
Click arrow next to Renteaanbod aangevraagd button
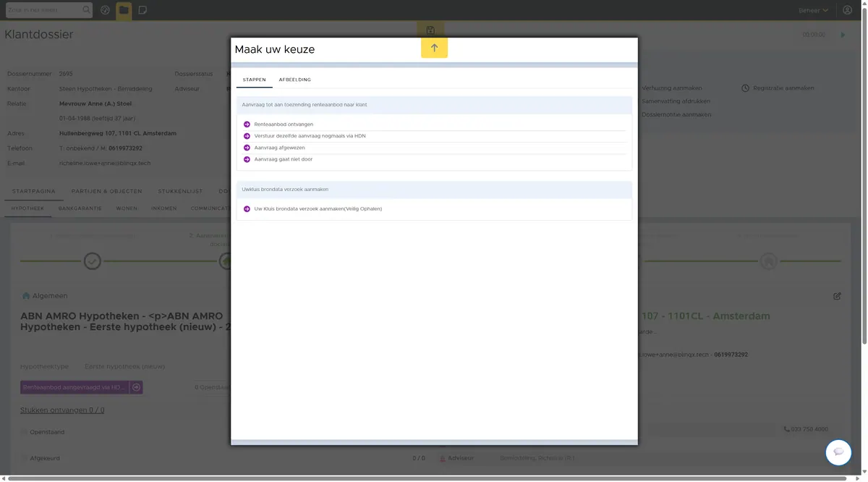coord(136,387)
